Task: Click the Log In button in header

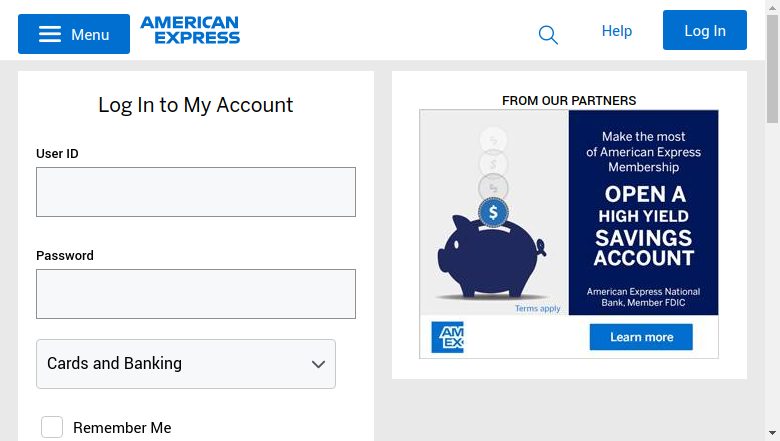Action: click(704, 30)
